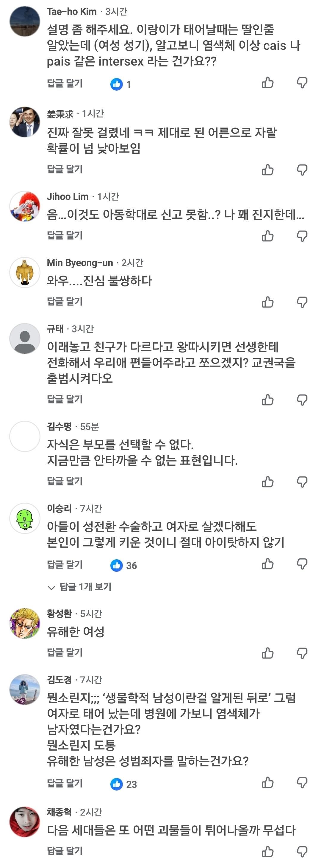Dislike 김수명's comment
Viewport: 321px width, 868px height.
click(x=302, y=482)
